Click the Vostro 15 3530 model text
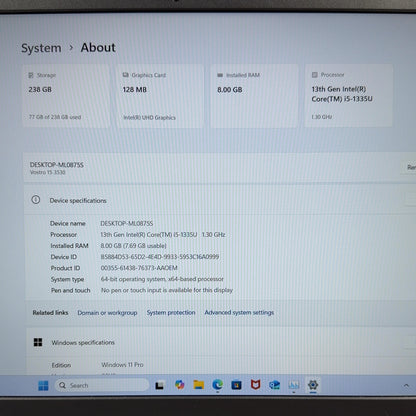The height and width of the screenshot is (416, 416). click(x=48, y=172)
